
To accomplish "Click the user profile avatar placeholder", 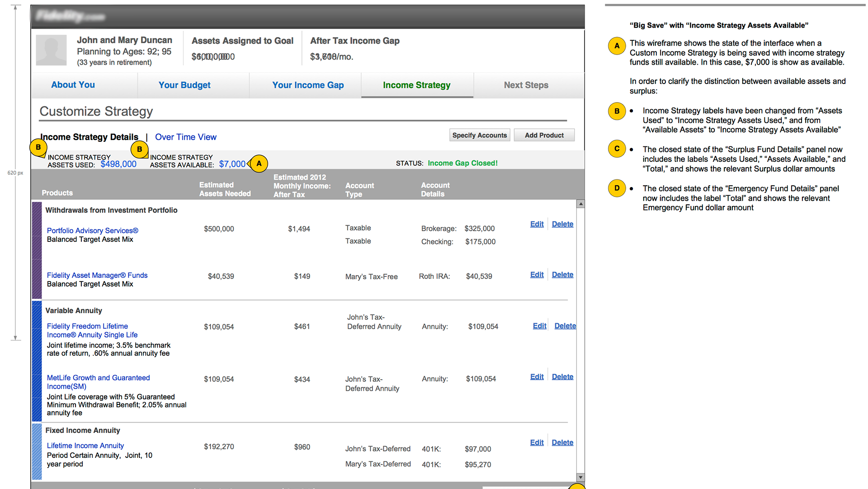I will (51, 50).
